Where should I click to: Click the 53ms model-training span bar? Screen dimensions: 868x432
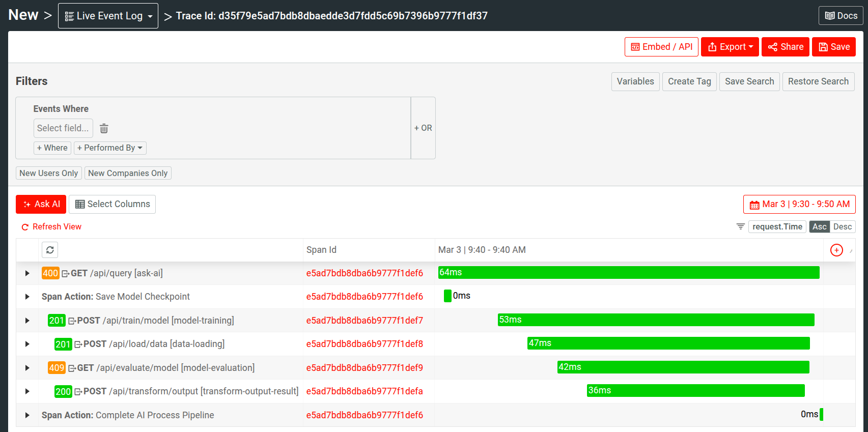tap(656, 320)
